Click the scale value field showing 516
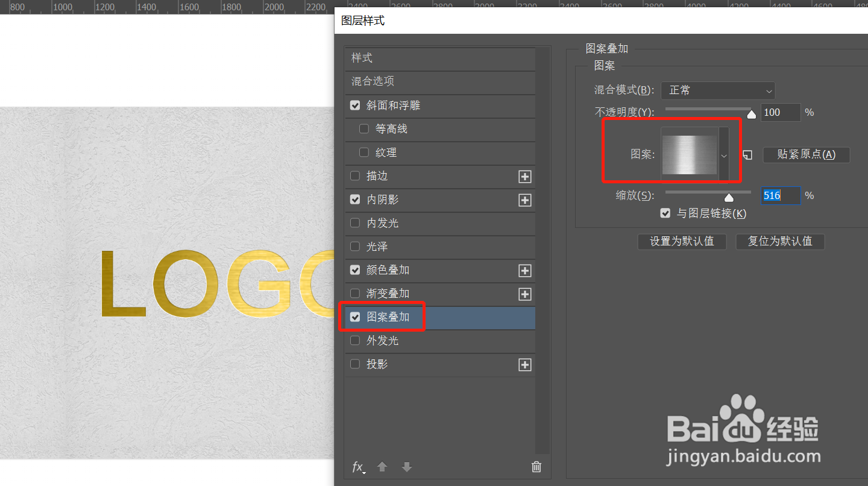 [781, 195]
